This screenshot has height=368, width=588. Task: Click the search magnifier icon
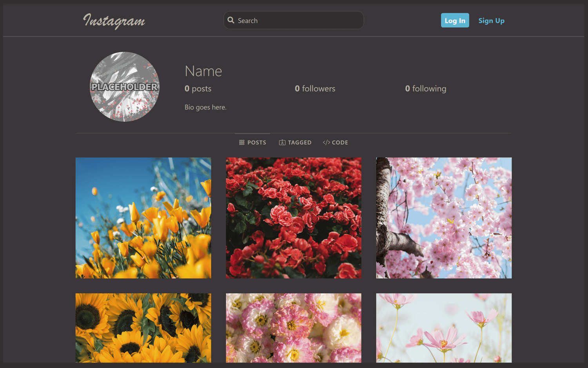[x=231, y=20]
